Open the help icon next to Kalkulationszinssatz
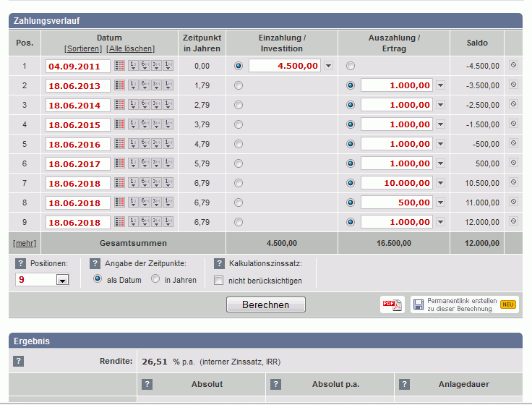532x405 pixels. coord(219,263)
